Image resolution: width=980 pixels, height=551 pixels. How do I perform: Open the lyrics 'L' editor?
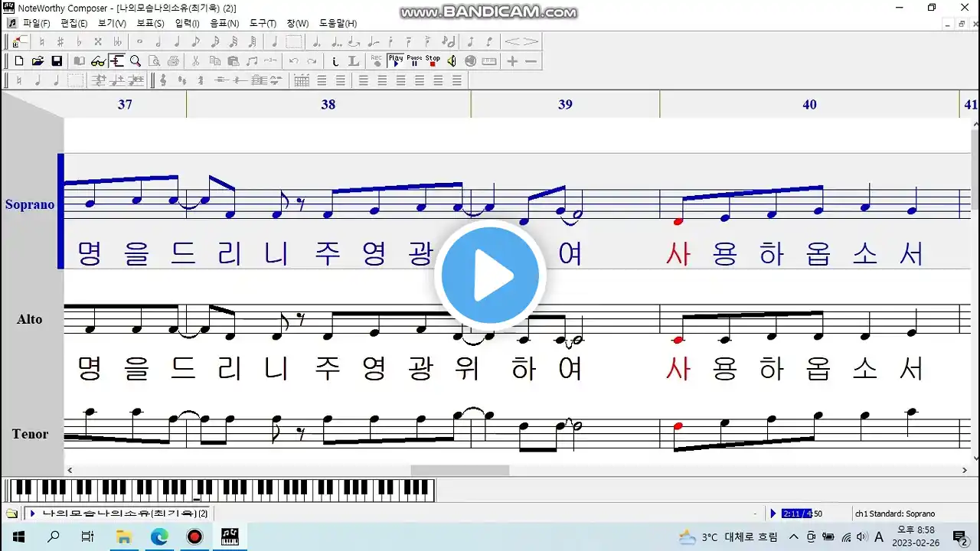pos(353,61)
